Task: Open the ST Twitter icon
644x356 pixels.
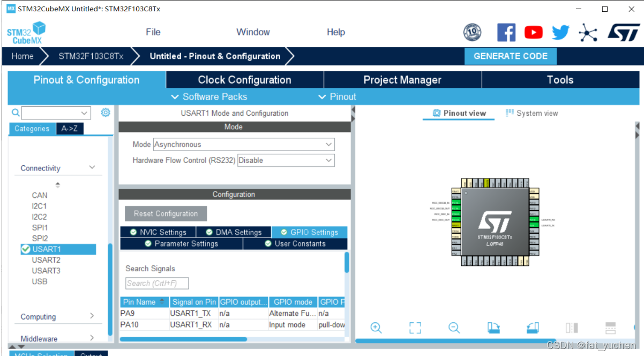Action: click(x=560, y=33)
